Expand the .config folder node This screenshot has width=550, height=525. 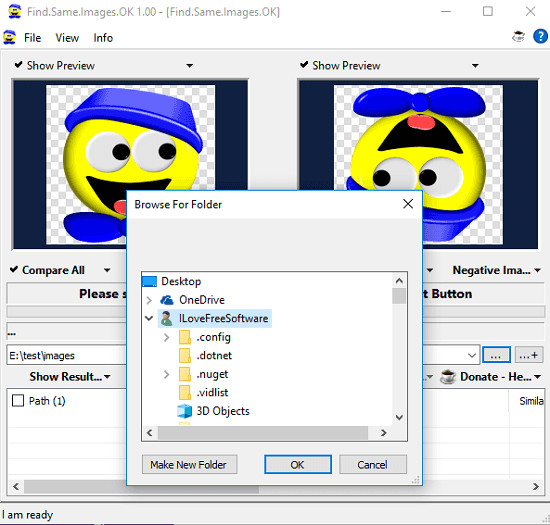[x=167, y=337]
